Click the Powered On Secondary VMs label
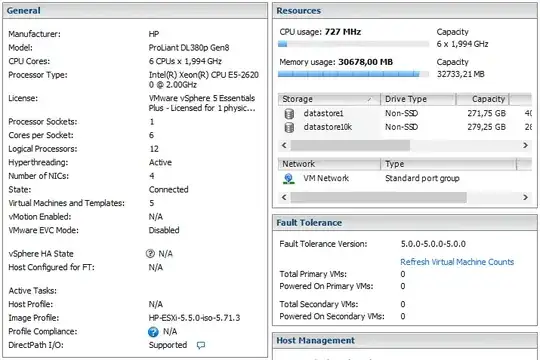Image resolution: width=540 pixels, height=360 pixels. 332,316
